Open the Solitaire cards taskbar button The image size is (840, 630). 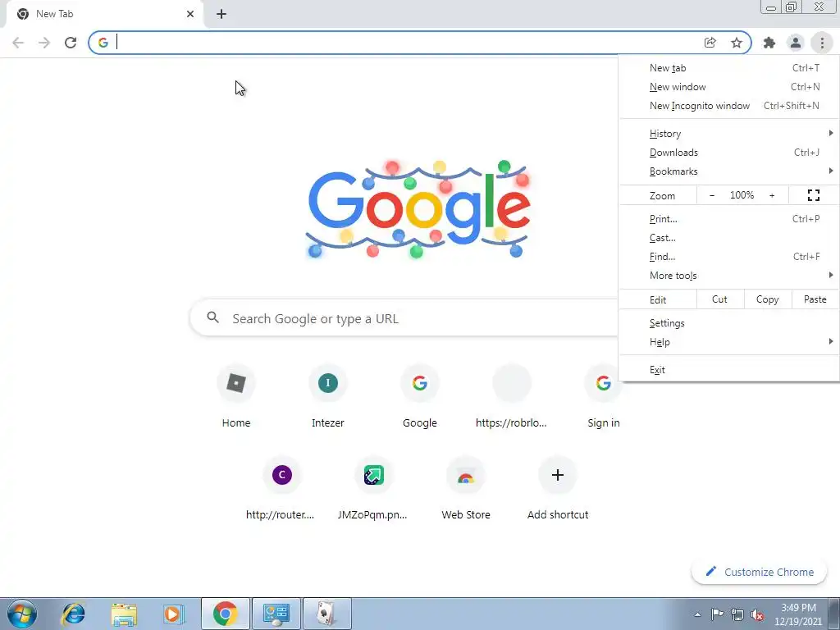point(327,614)
